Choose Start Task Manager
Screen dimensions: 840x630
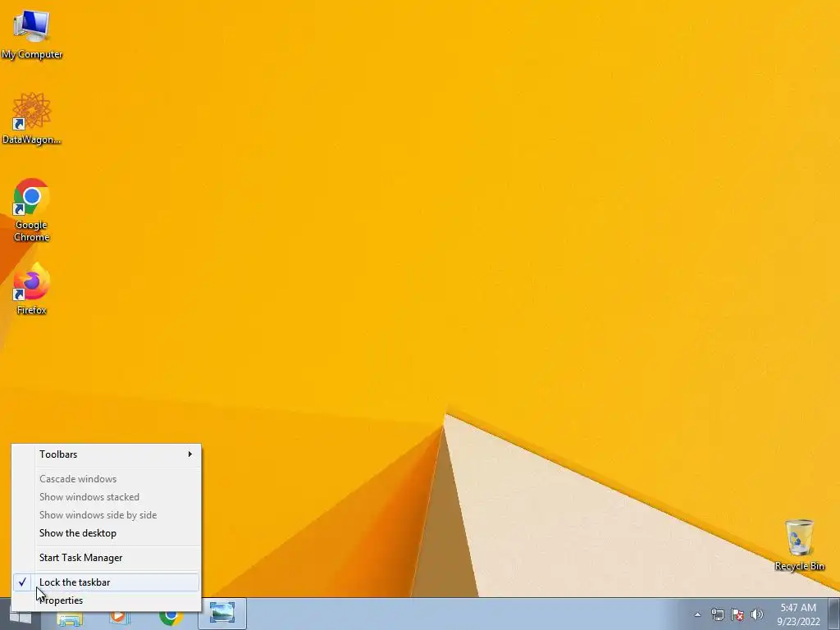[106, 558]
